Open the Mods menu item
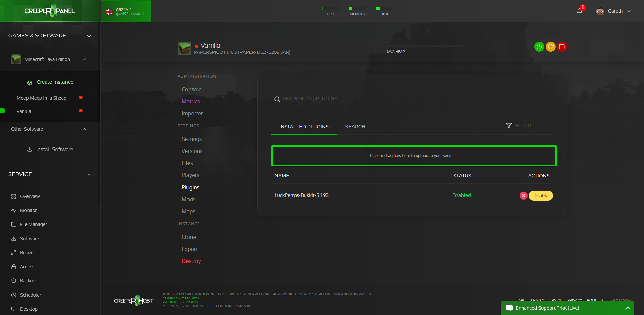 (x=189, y=199)
